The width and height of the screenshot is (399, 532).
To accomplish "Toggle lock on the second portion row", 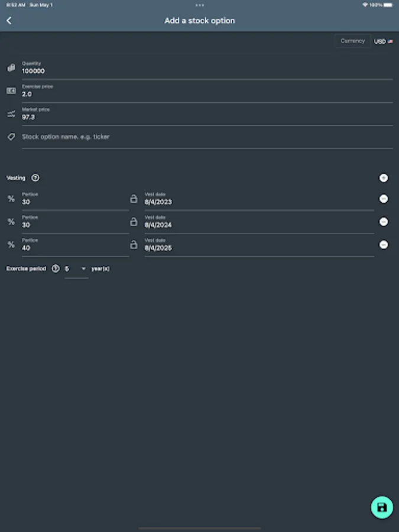I will pos(134,222).
